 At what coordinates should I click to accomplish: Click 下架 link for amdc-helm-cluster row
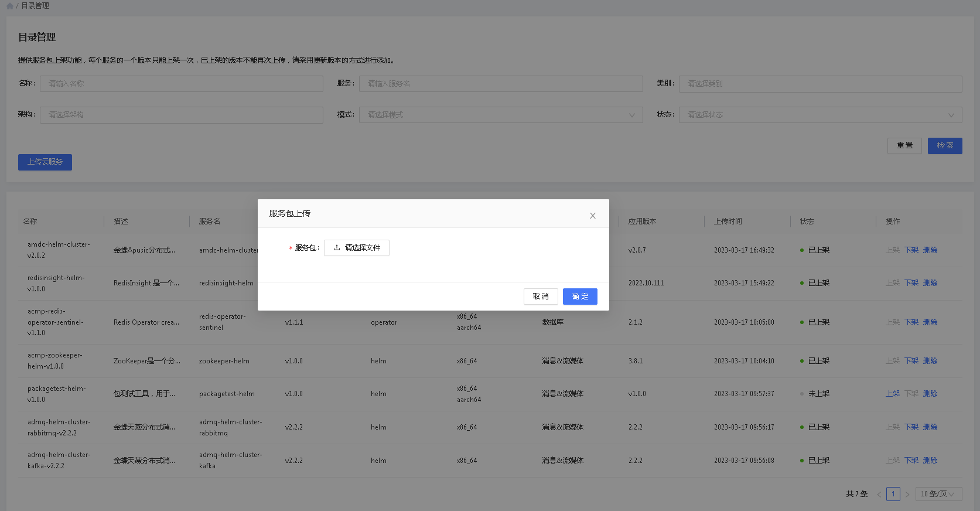point(911,250)
